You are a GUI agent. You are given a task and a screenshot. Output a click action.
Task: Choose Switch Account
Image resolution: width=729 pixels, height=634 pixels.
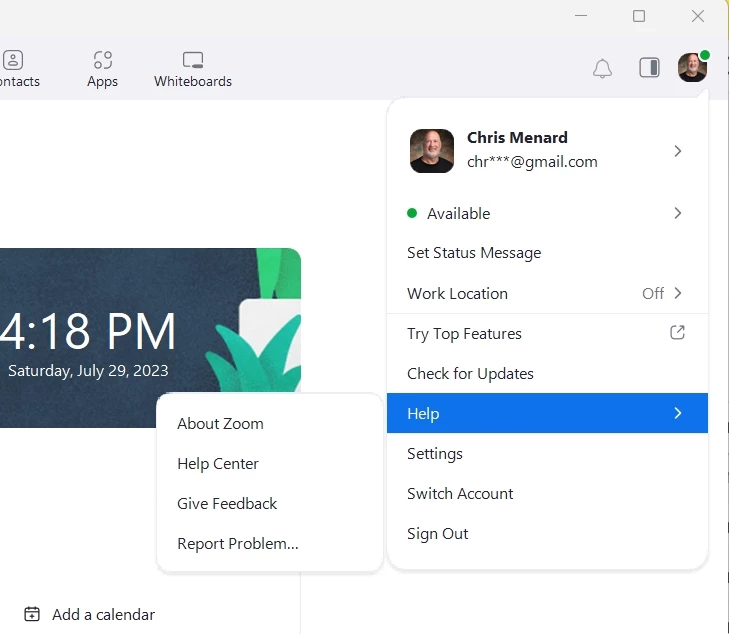coord(547,493)
